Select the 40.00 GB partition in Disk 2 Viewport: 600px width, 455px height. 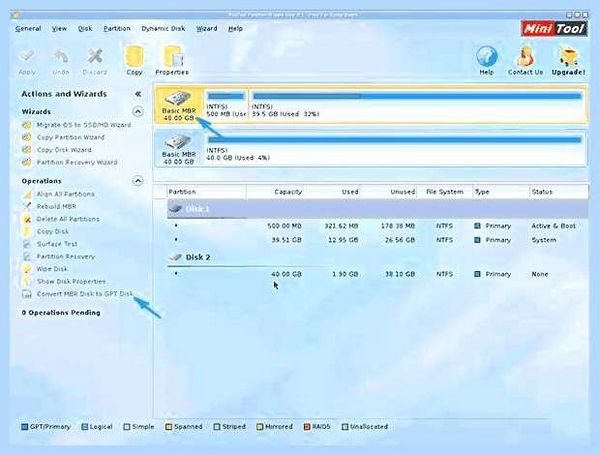[x=377, y=274]
